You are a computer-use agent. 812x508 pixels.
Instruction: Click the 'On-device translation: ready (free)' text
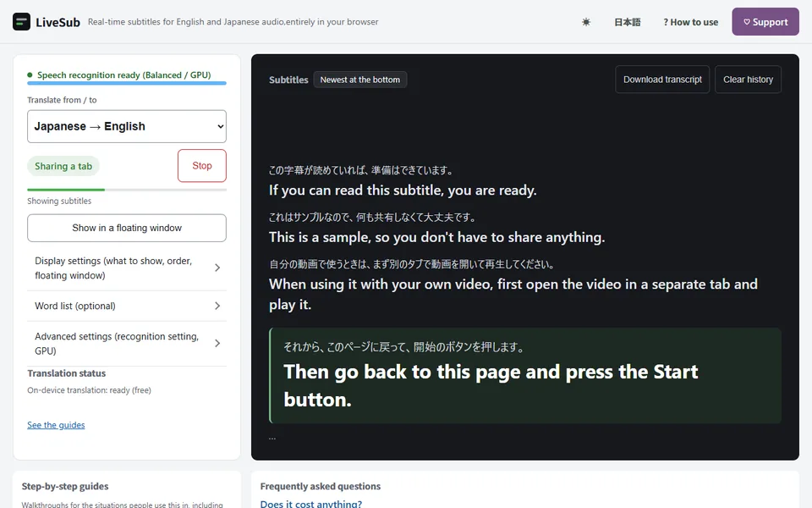[89, 389]
